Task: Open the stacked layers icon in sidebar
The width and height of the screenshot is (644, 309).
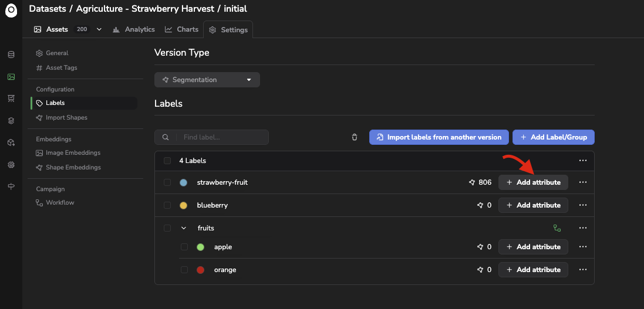Action: (11, 121)
